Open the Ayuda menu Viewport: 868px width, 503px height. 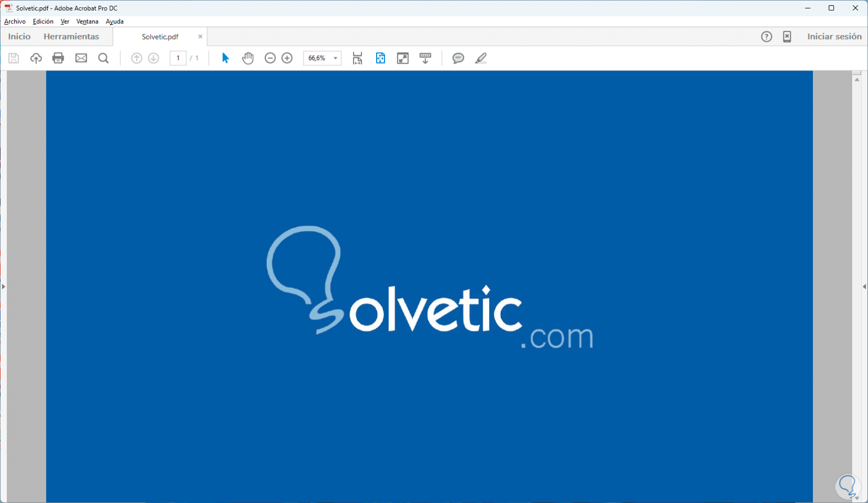point(115,22)
